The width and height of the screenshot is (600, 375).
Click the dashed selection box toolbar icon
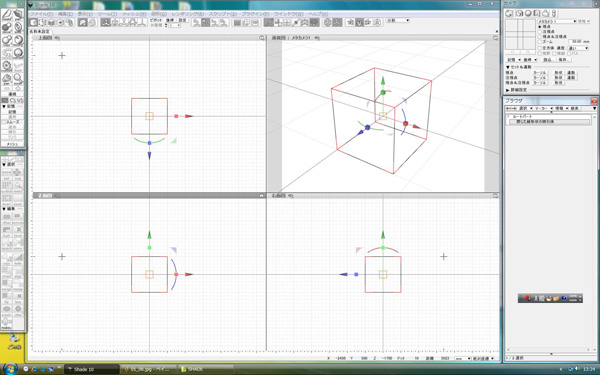(42, 23)
